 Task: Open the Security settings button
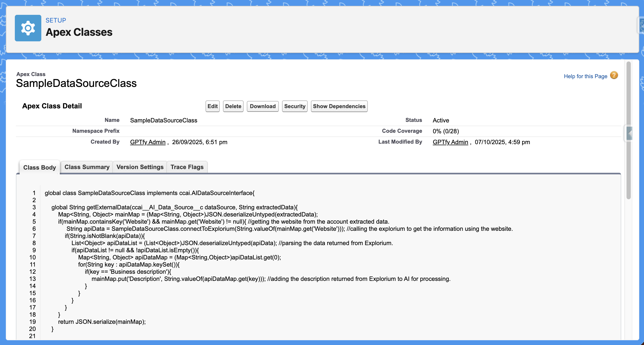[294, 106]
